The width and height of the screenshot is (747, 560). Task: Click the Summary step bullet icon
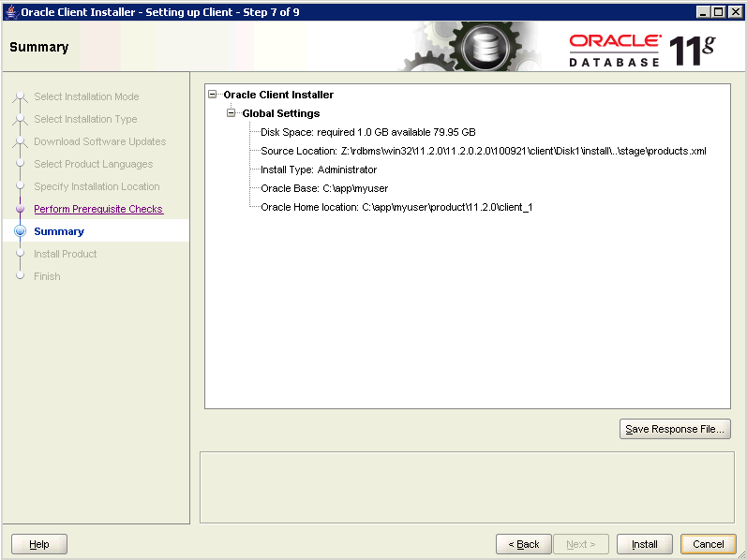pos(20,232)
